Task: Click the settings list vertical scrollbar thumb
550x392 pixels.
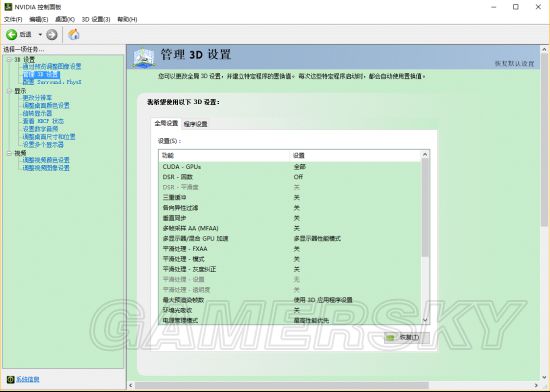Action: [425, 208]
